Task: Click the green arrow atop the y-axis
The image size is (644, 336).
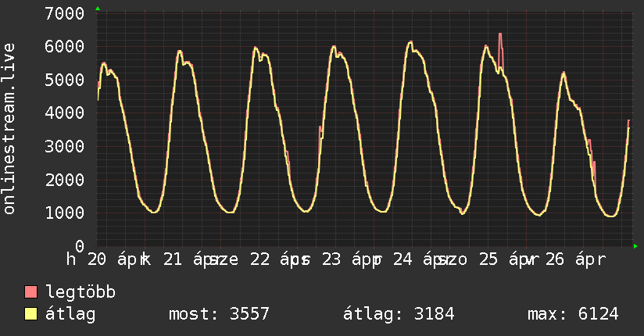Action: point(97,9)
